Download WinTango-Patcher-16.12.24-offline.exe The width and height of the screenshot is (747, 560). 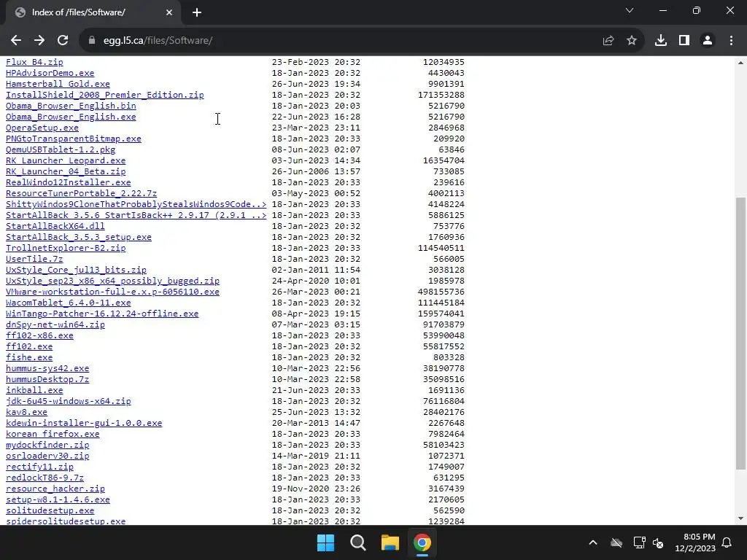[102, 314]
